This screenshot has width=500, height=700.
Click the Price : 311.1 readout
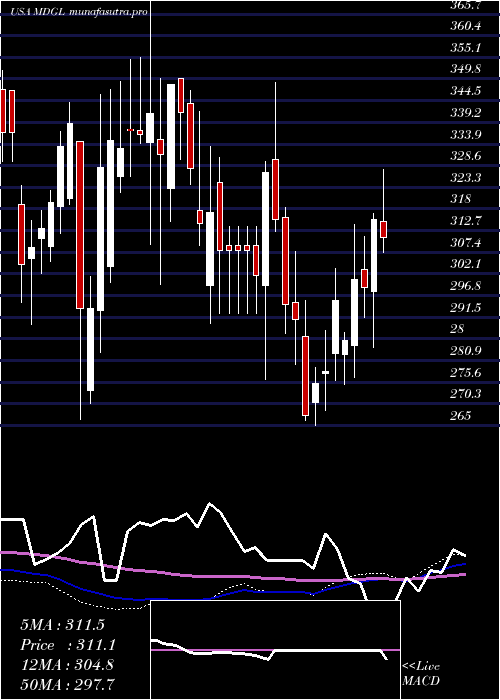point(68,645)
